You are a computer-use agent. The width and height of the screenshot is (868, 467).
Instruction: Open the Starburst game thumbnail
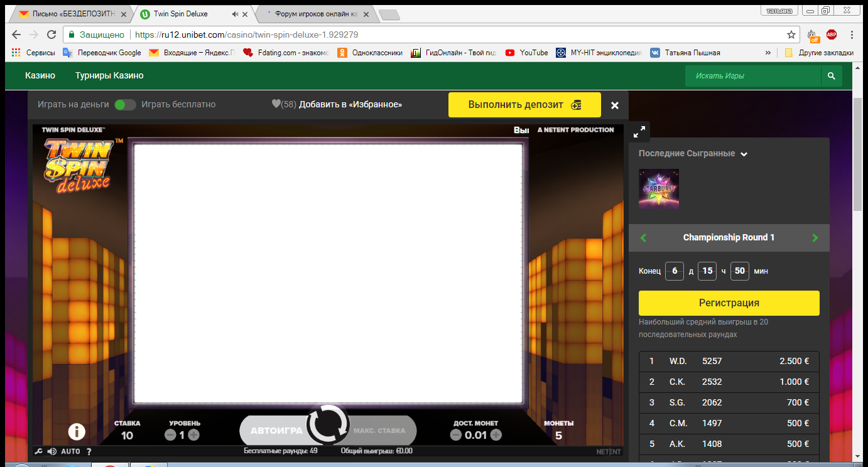659,189
